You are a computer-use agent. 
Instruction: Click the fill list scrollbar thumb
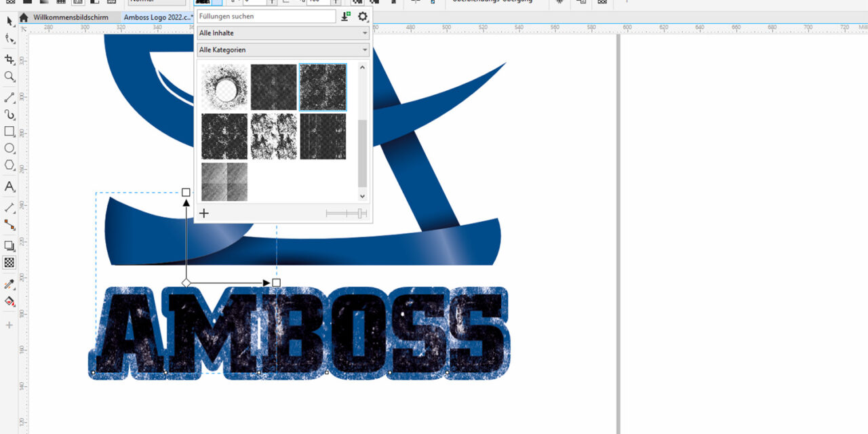(x=362, y=153)
